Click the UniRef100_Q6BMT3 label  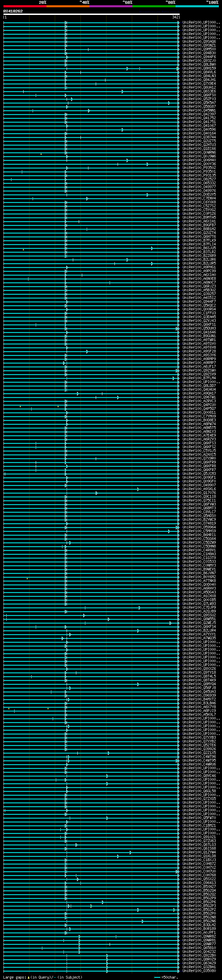[x=199, y=508]
